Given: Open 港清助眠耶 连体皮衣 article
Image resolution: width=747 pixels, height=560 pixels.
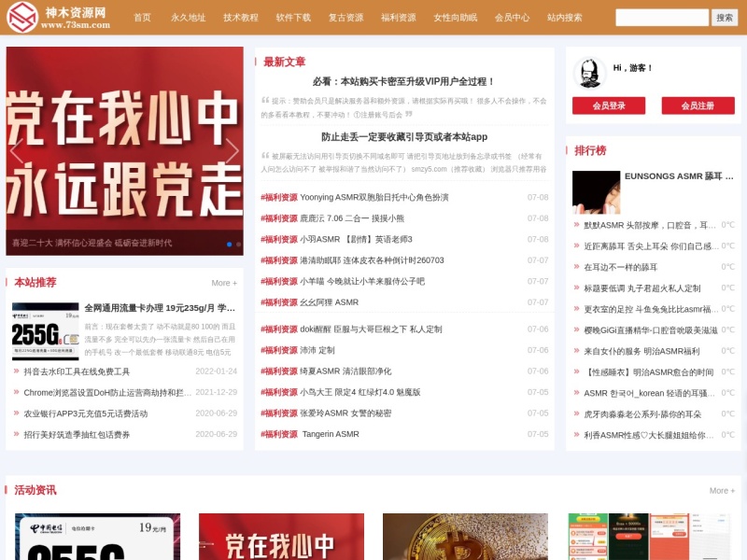Looking at the screenshot, I should pos(372,260).
